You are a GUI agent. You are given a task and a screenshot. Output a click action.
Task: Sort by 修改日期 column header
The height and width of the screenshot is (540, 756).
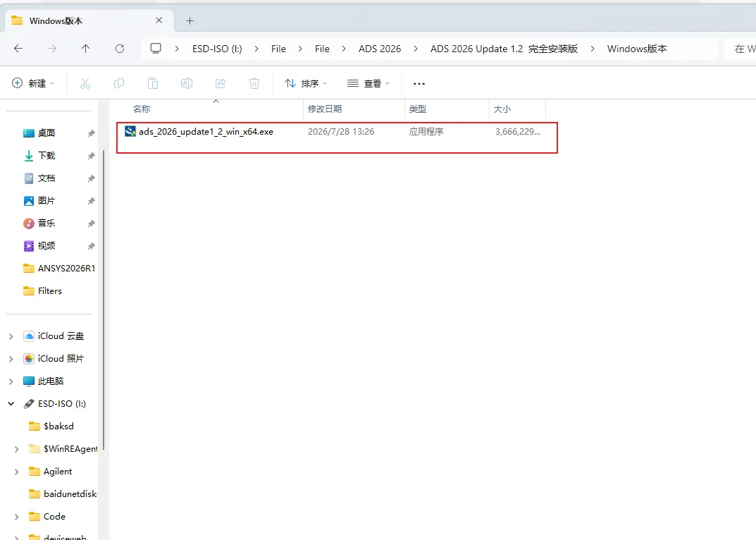click(325, 109)
